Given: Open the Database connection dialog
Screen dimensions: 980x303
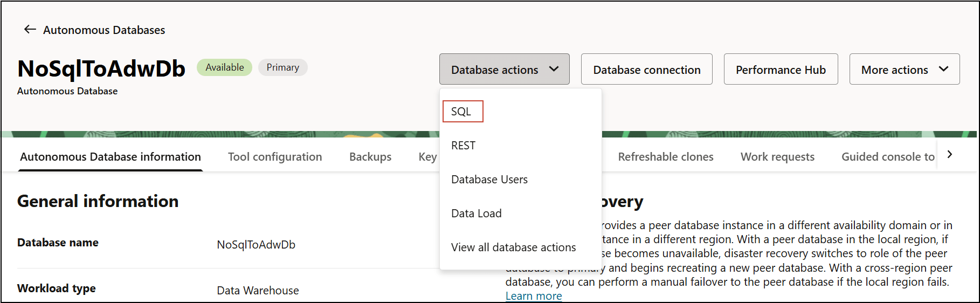Looking at the screenshot, I should [646, 70].
